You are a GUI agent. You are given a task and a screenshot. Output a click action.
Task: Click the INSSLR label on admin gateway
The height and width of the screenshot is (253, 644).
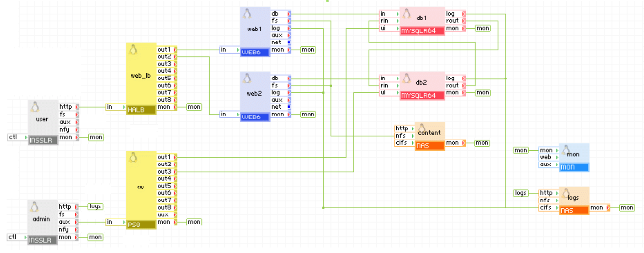point(42,240)
